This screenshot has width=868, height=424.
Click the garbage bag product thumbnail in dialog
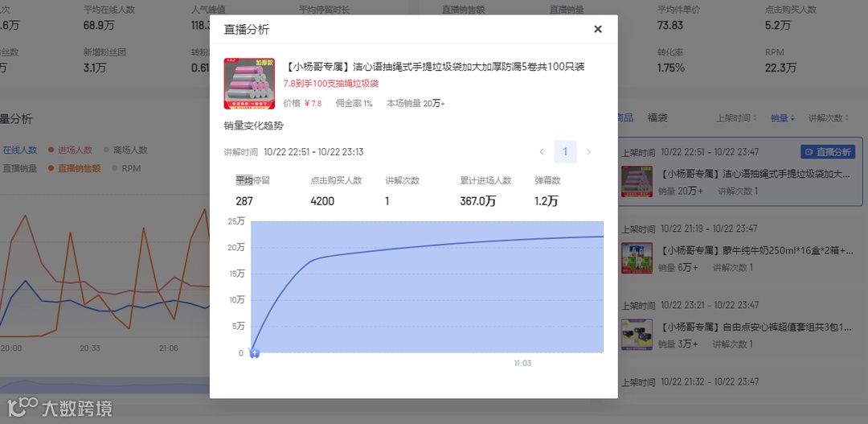coord(250,84)
